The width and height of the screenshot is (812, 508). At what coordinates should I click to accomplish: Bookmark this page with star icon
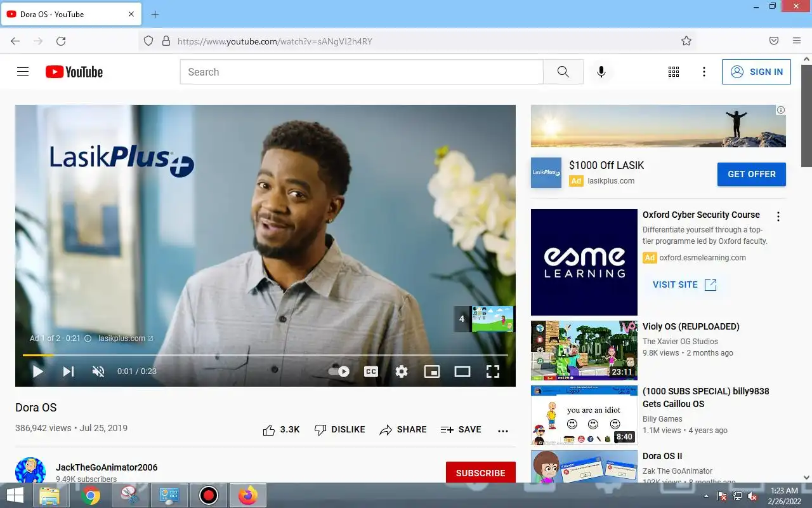click(686, 41)
